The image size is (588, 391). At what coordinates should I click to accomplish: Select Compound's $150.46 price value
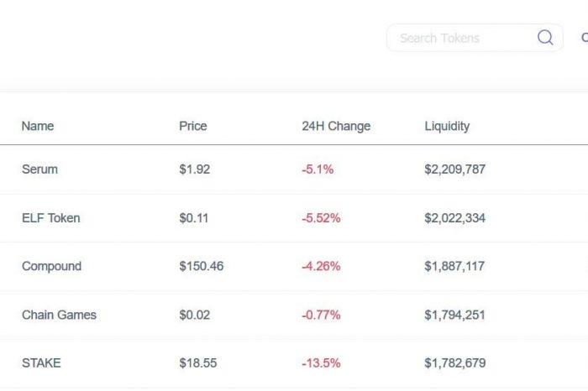pyautogui.click(x=202, y=266)
